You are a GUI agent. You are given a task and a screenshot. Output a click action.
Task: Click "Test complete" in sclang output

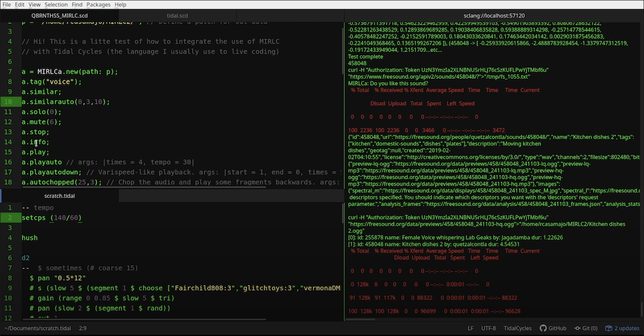[365, 56]
